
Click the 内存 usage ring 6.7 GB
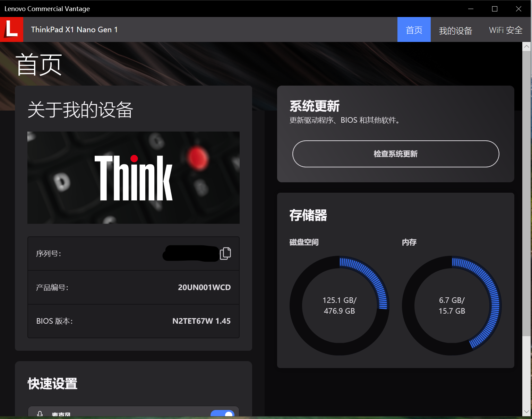(452, 306)
